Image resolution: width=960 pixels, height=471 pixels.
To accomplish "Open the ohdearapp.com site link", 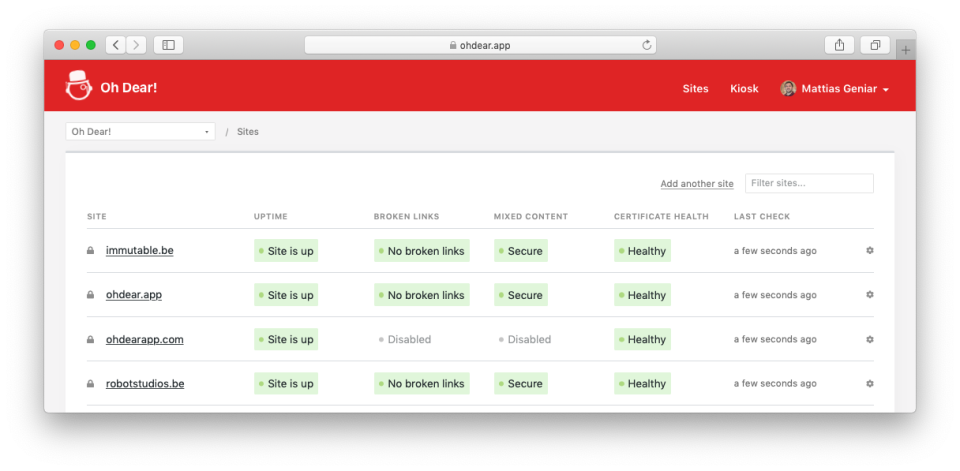I will 144,339.
